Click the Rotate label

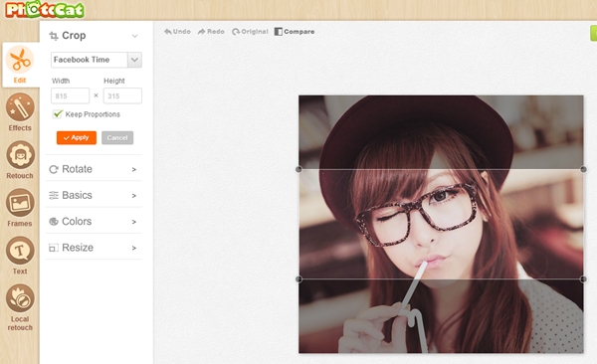click(x=77, y=169)
